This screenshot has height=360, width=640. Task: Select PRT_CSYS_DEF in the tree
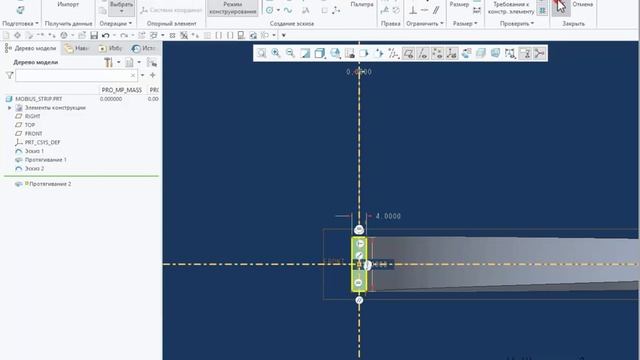click(x=42, y=142)
